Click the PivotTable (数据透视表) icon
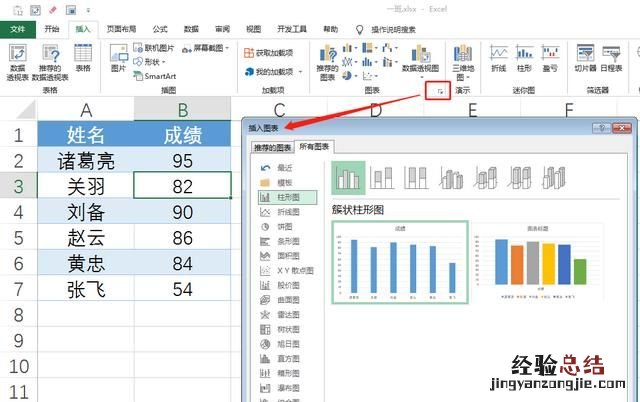This screenshot has width=640, height=402. [18, 62]
